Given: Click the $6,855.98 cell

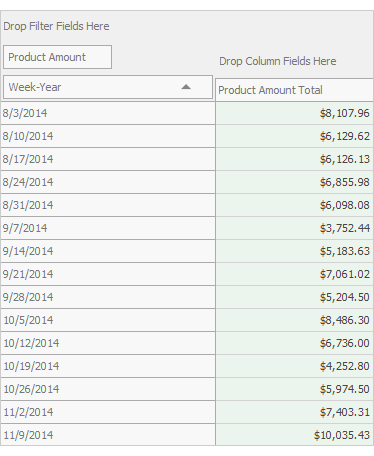Looking at the screenshot, I should [294, 182].
